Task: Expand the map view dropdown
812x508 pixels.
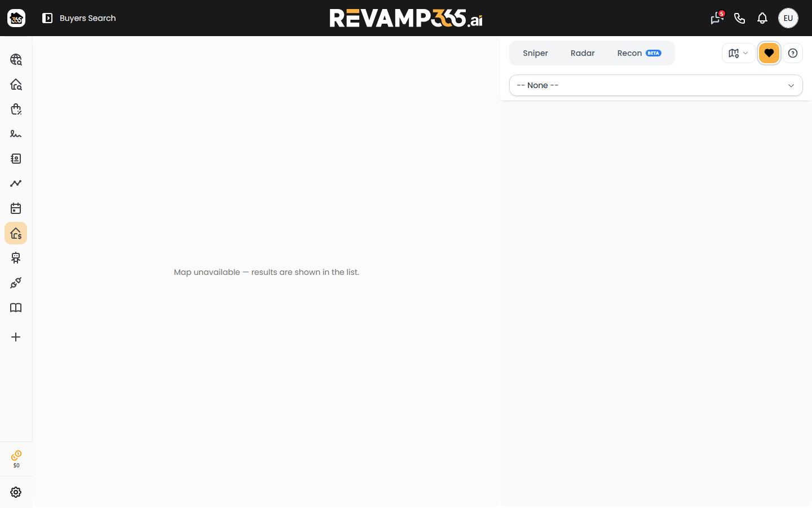Action: pos(738,53)
